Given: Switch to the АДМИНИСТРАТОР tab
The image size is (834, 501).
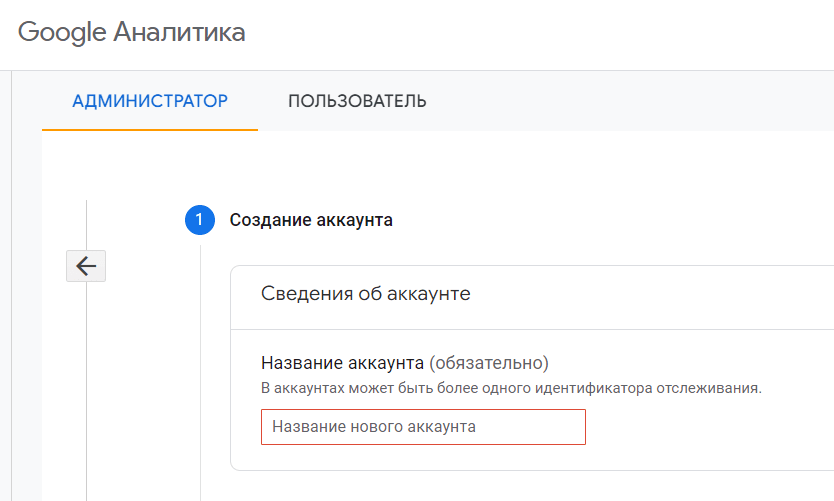Looking at the screenshot, I should [150, 101].
